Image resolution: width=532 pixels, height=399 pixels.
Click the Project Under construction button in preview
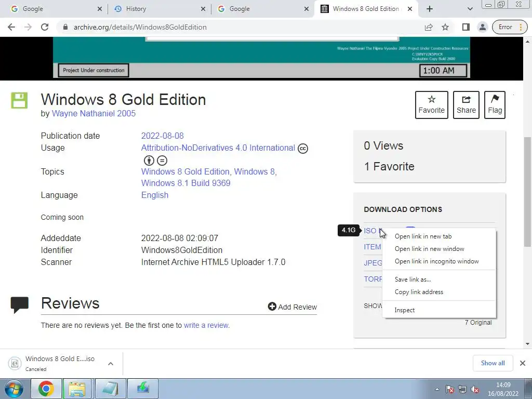94,70
